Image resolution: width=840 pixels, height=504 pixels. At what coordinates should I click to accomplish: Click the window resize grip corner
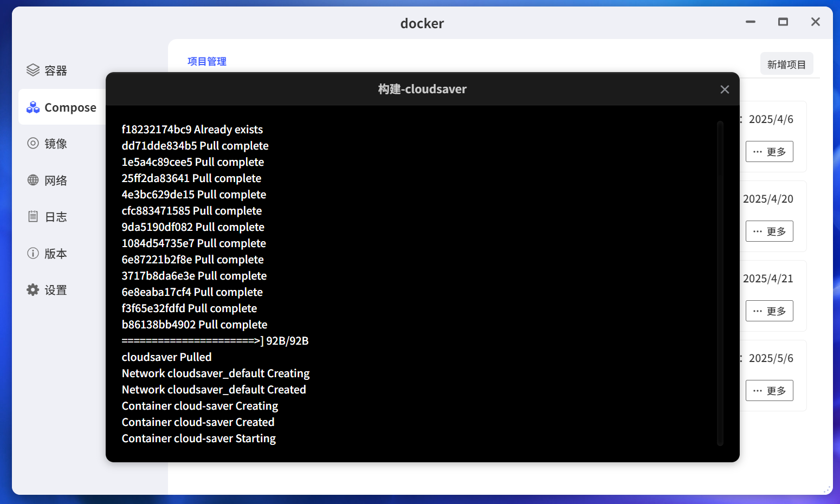[x=827, y=489]
